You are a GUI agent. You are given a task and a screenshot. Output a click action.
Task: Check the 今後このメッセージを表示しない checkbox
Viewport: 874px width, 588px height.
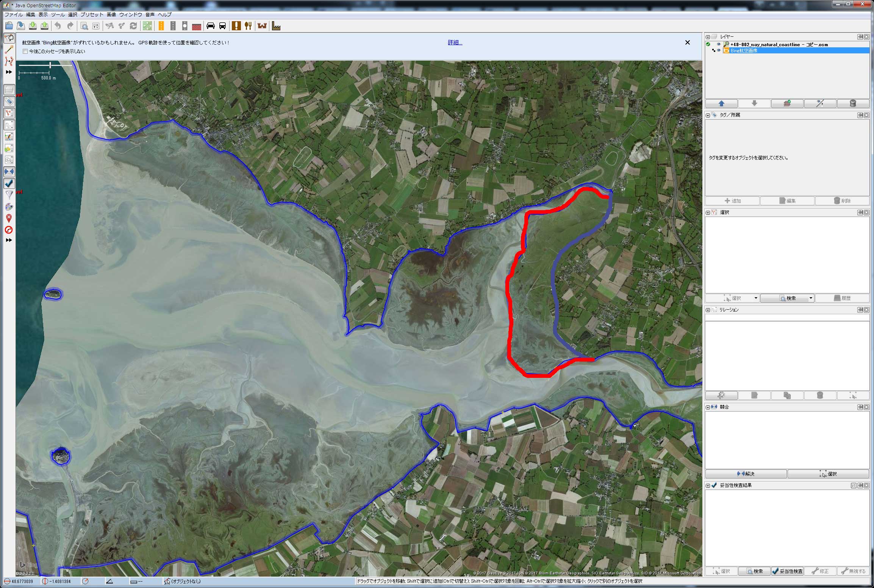(25, 51)
